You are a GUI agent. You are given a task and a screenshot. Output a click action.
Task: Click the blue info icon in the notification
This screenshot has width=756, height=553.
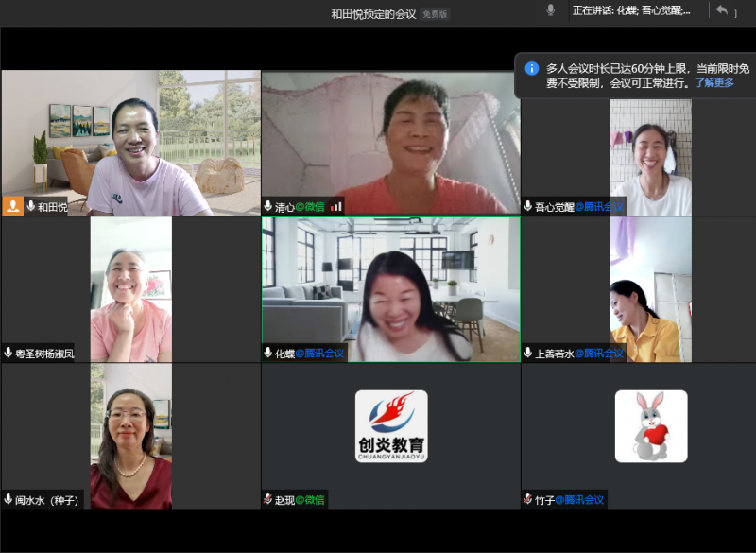tap(532, 68)
